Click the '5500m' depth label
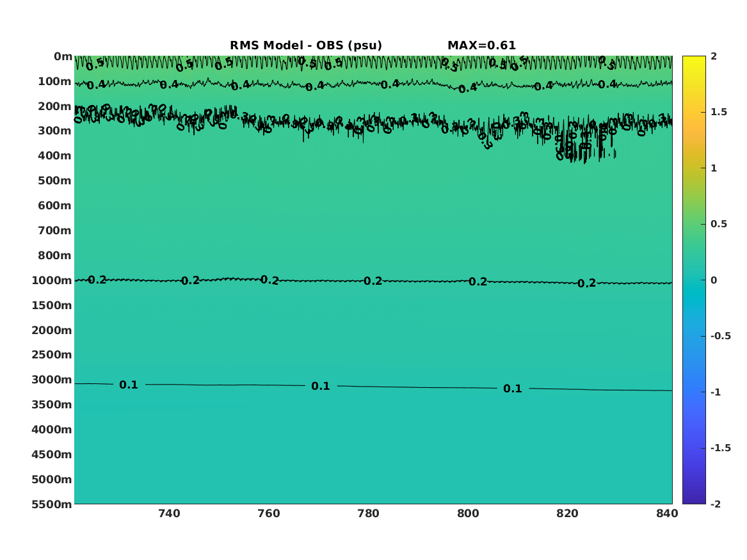Viewport: 747px width, 560px height. click(51, 504)
